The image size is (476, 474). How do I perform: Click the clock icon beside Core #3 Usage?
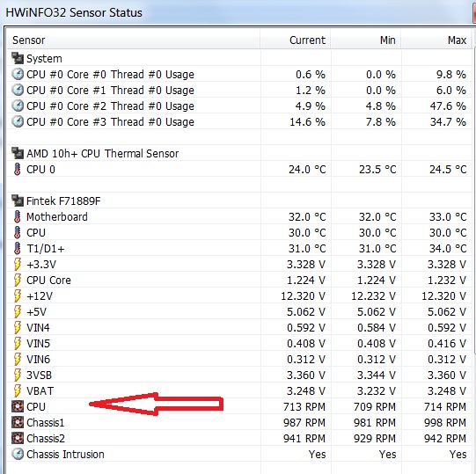[x=18, y=121]
